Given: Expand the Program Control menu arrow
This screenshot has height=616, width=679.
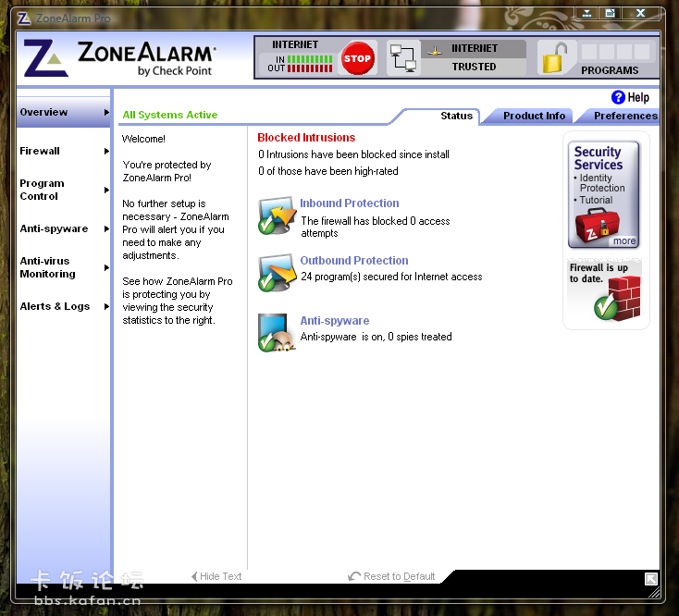Looking at the screenshot, I should pos(106,190).
